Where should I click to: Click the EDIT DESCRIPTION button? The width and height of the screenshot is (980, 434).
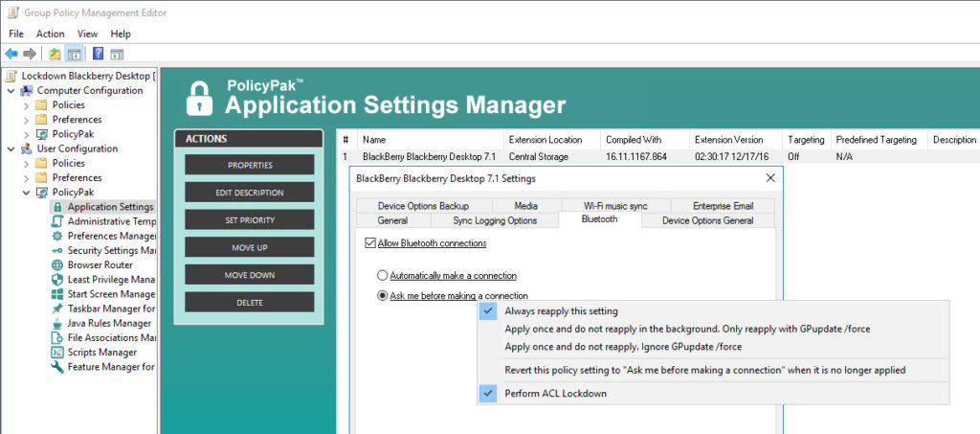click(250, 193)
